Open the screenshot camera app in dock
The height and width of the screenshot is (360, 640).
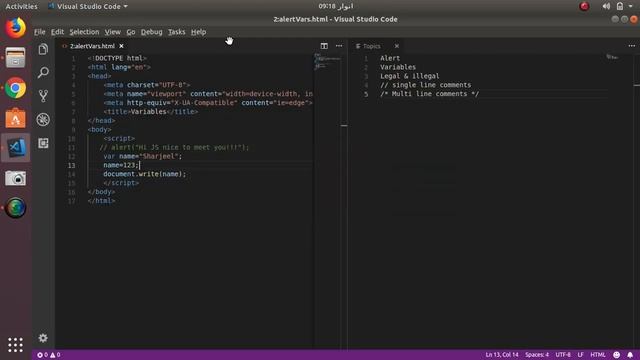[16, 178]
